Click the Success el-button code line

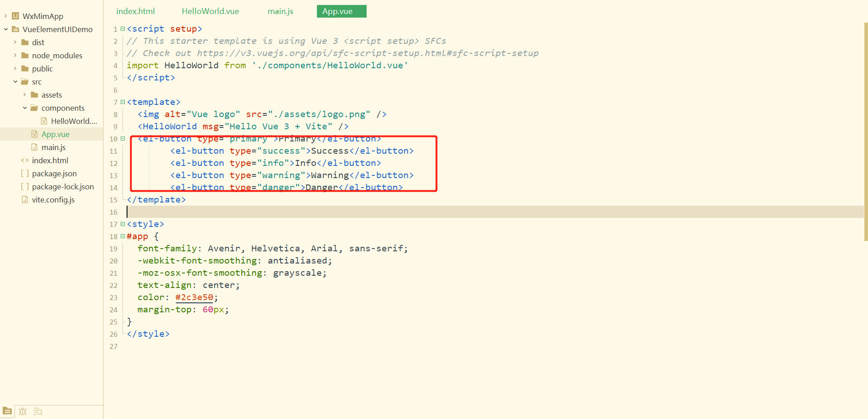point(292,151)
